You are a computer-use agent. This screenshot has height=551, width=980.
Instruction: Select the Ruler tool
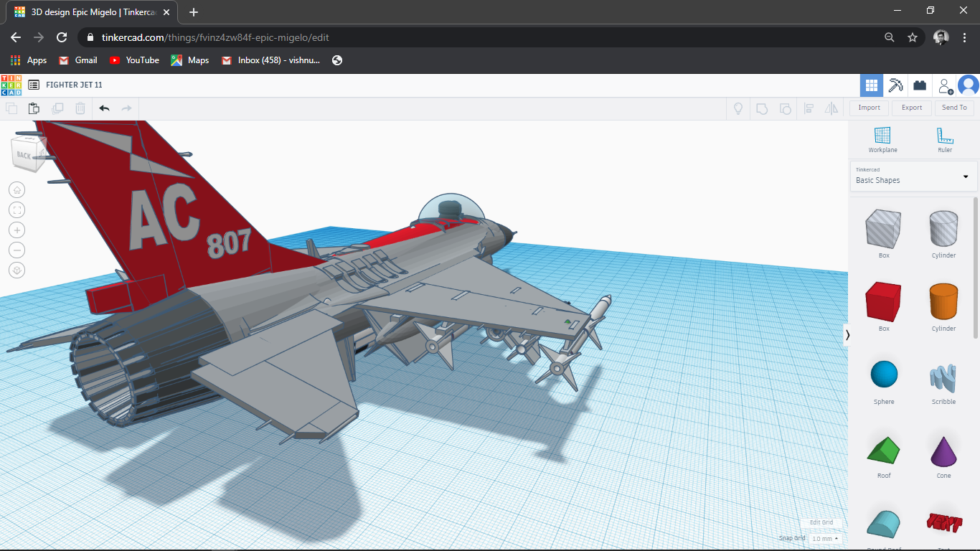(x=943, y=136)
